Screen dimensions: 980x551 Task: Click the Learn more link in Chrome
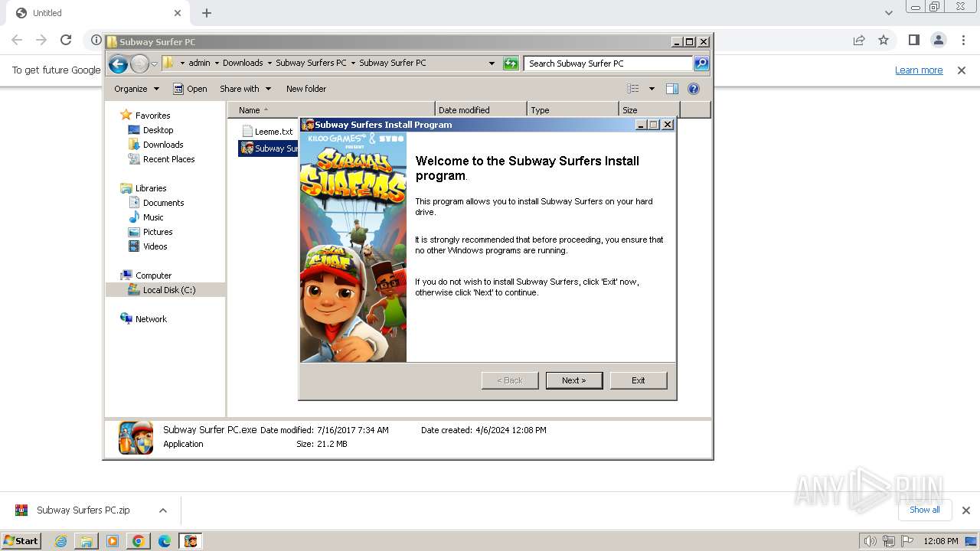point(919,70)
